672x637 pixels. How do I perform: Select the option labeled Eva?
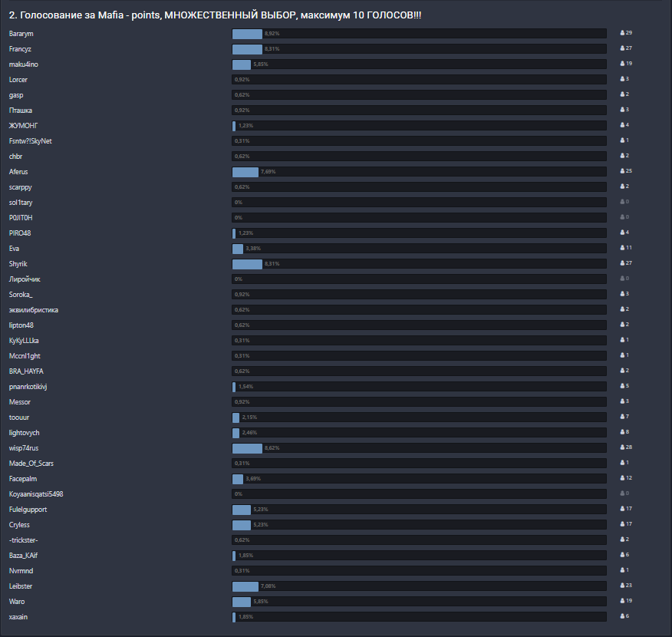click(x=13, y=248)
